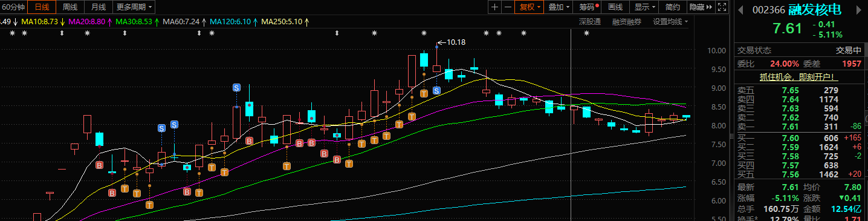
Task: Switch to the 周线 weekly tab
Action: [70, 7]
